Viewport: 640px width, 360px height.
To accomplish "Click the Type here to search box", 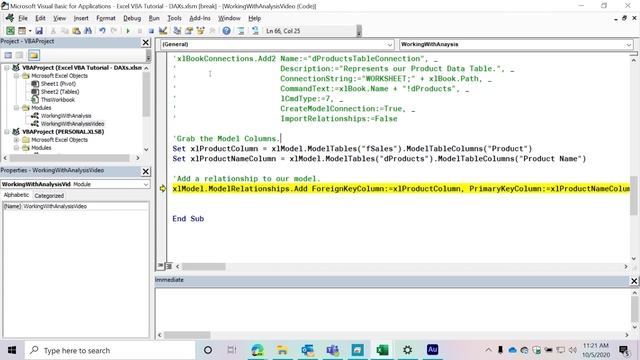I will click(109, 350).
